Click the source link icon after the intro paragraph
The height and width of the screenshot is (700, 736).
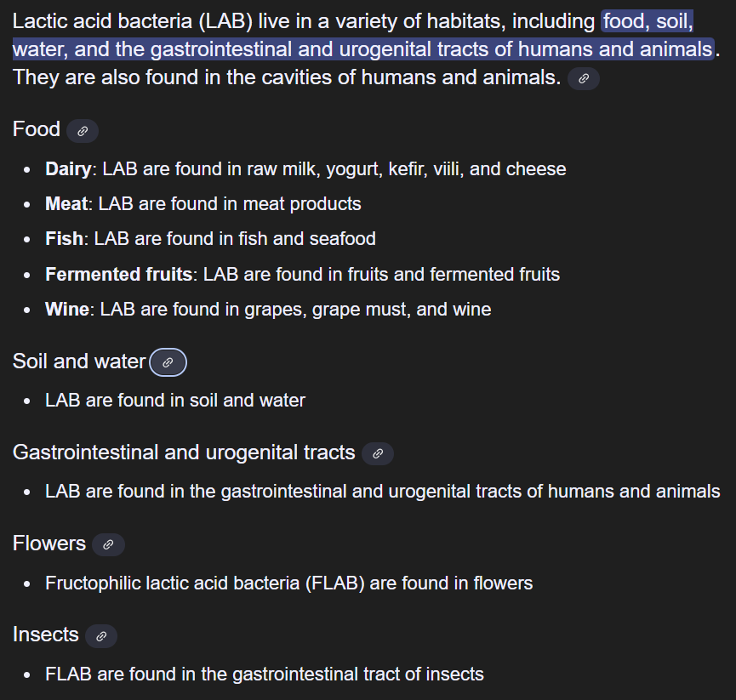tap(584, 78)
